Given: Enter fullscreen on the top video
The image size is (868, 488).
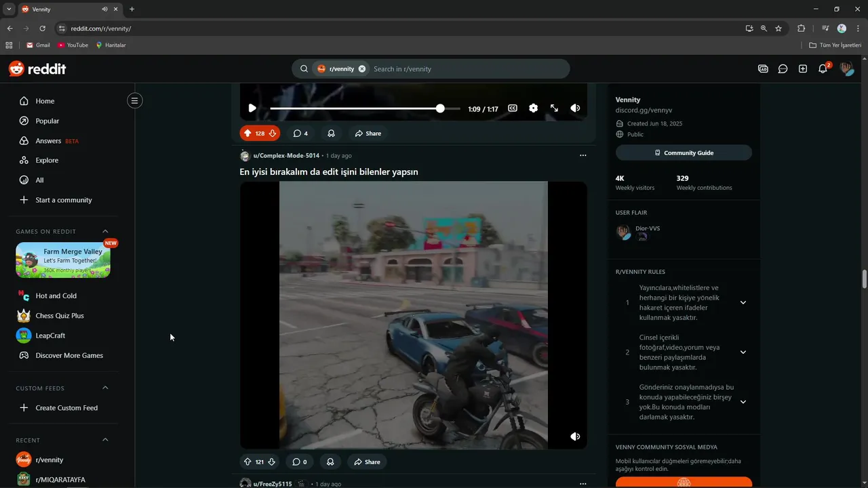Looking at the screenshot, I should (x=554, y=108).
